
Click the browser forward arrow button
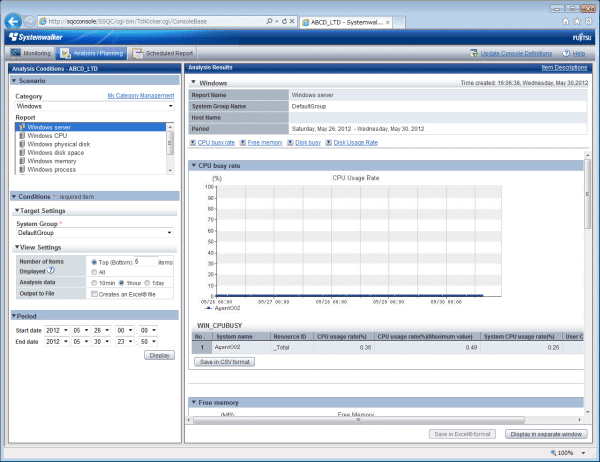point(29,21)
